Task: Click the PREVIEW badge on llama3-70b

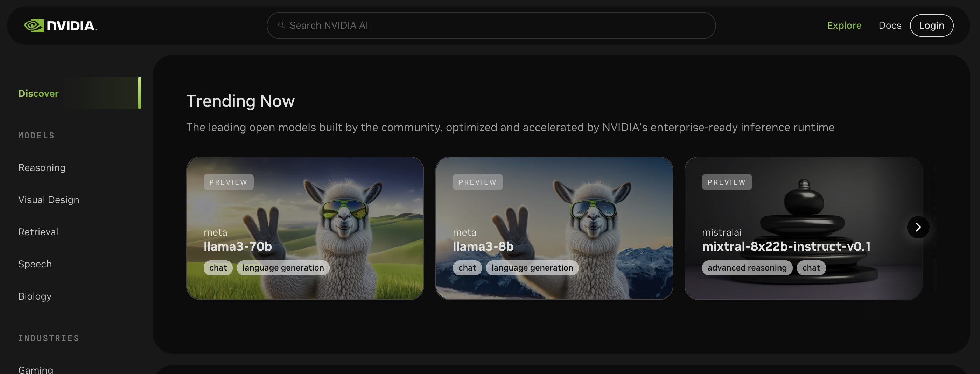Action: point(228,182)
